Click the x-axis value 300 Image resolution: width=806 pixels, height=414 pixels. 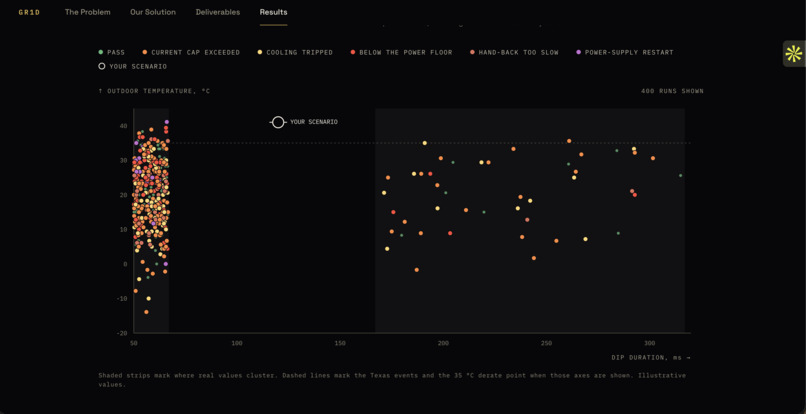click(650, 344)
